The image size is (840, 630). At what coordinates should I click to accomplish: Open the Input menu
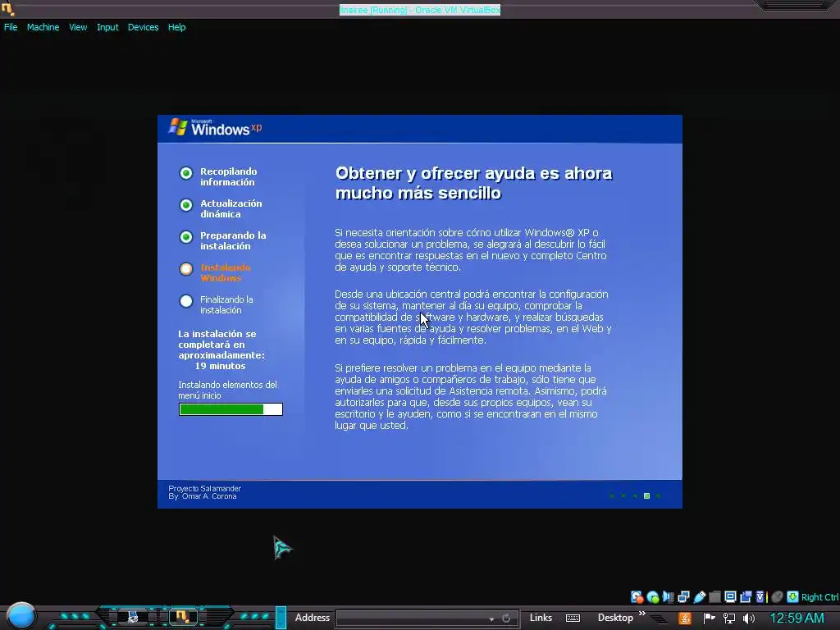click(107, 27)
